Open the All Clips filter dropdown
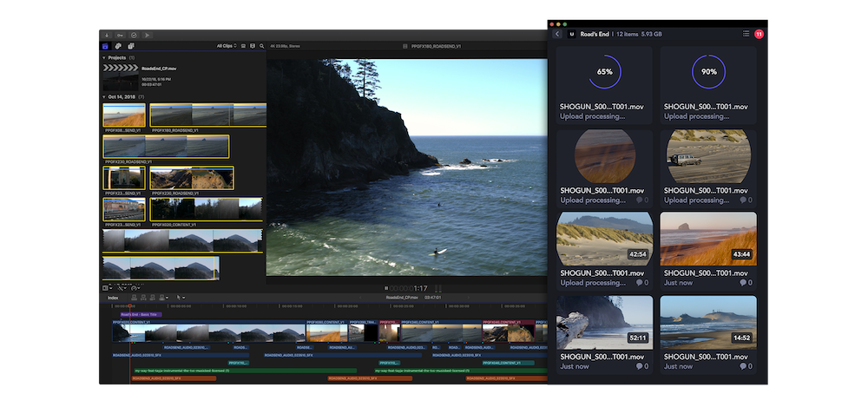The width and height of the screenshot is (868, 407). click(x=227, y=46)
